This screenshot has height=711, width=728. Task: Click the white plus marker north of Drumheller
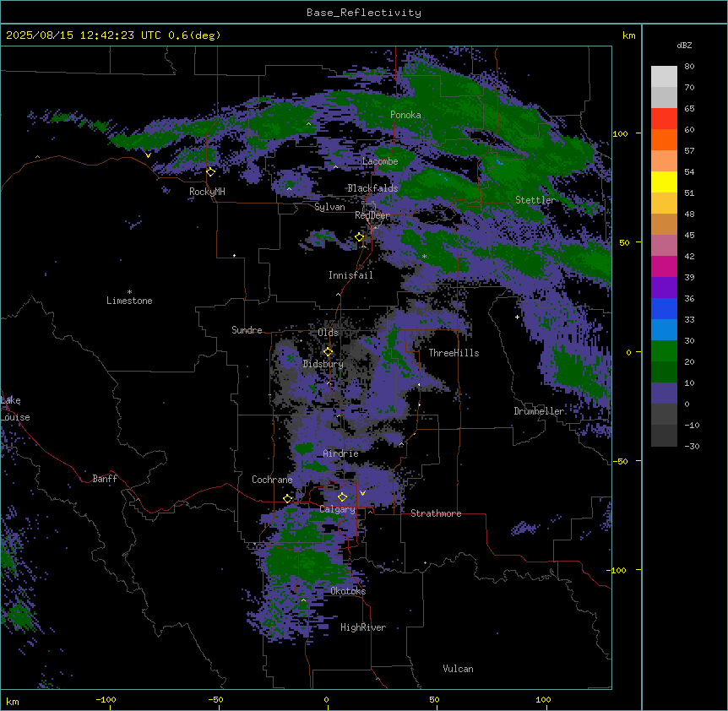tap(517, 317)
